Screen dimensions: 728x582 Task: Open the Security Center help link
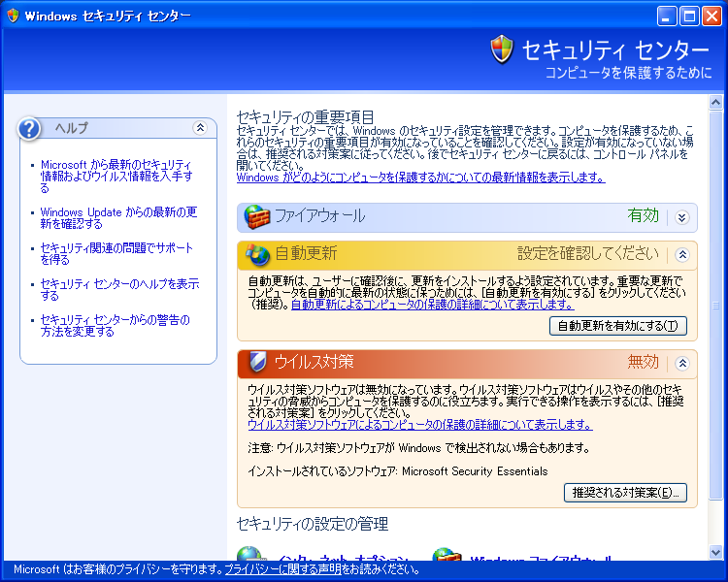119,289
